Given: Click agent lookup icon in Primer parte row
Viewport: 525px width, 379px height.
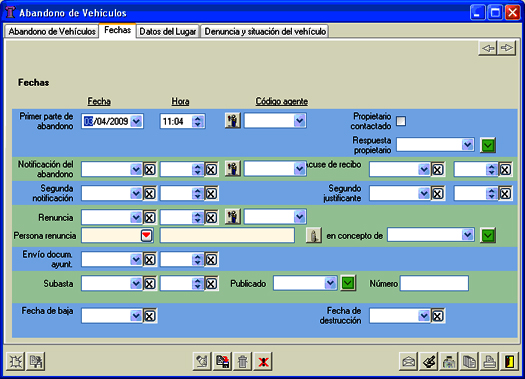Looking at the screenshot, I should pyautogui.click(x=233, y=121).
